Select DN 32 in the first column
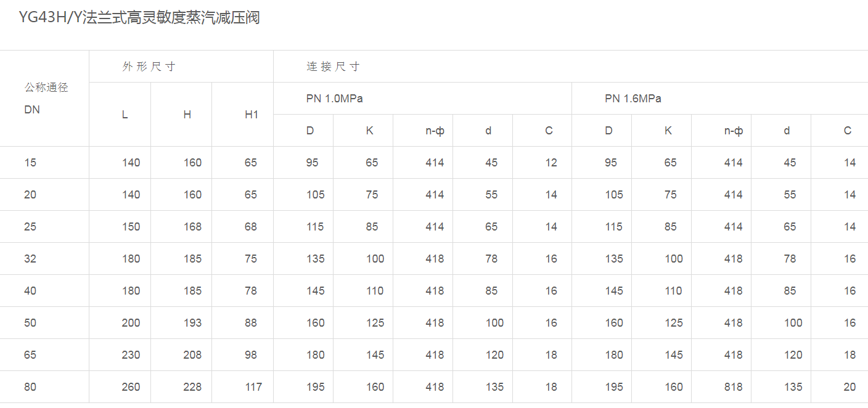 (x=30, y=259)
